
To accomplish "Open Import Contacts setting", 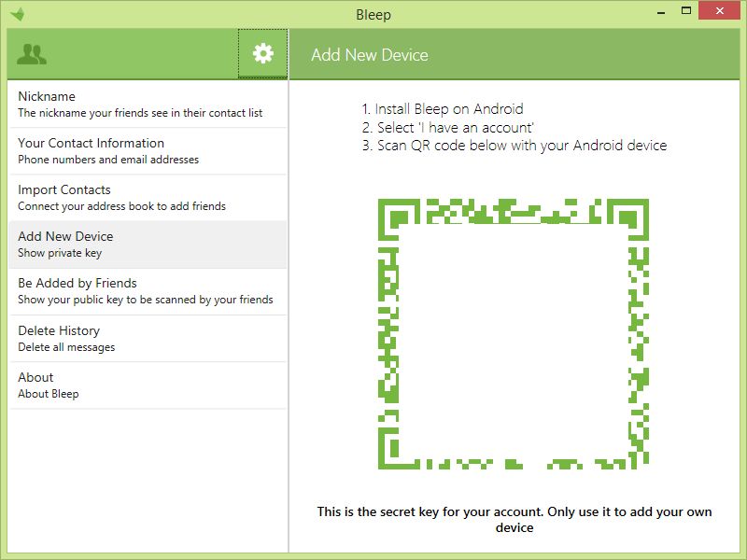I will click(148, 198).
